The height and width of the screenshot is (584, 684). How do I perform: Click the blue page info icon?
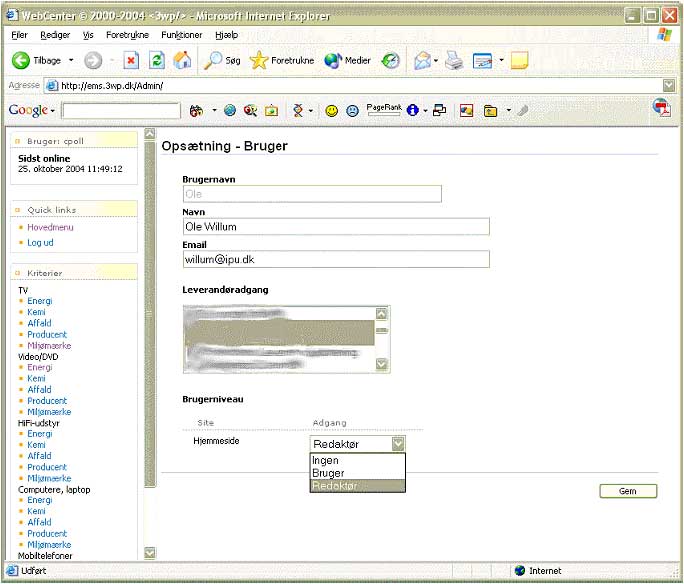[412, 110]
